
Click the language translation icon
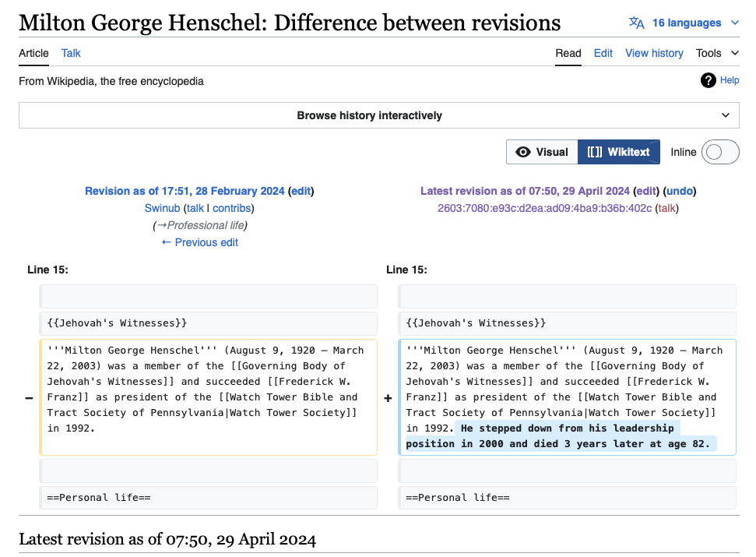(x=636, y=23)
